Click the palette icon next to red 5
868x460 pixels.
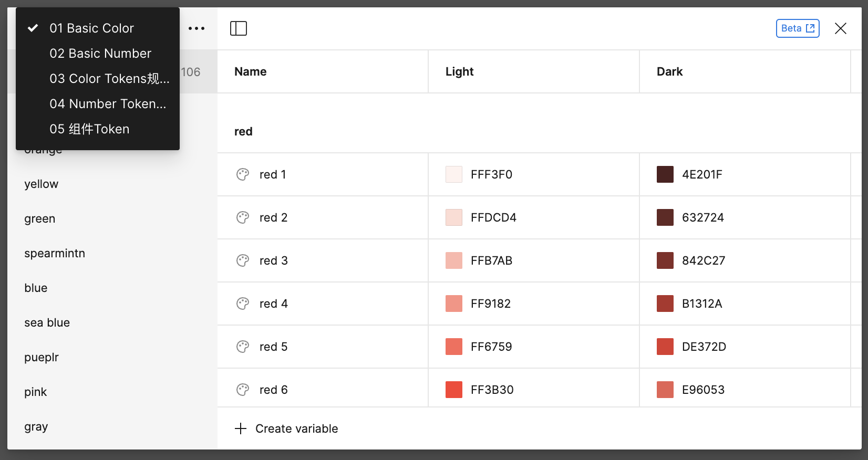(x=243, y=347)
